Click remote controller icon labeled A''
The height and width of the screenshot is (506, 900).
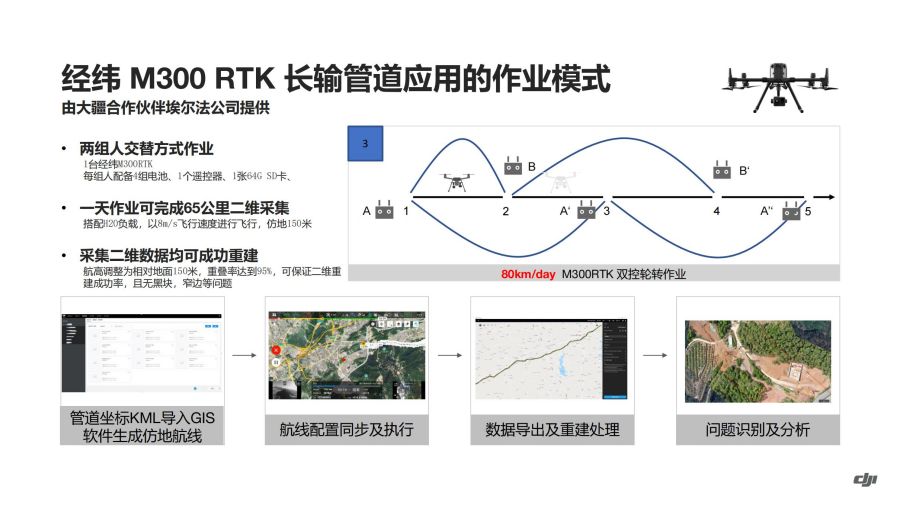pos(791,210)
